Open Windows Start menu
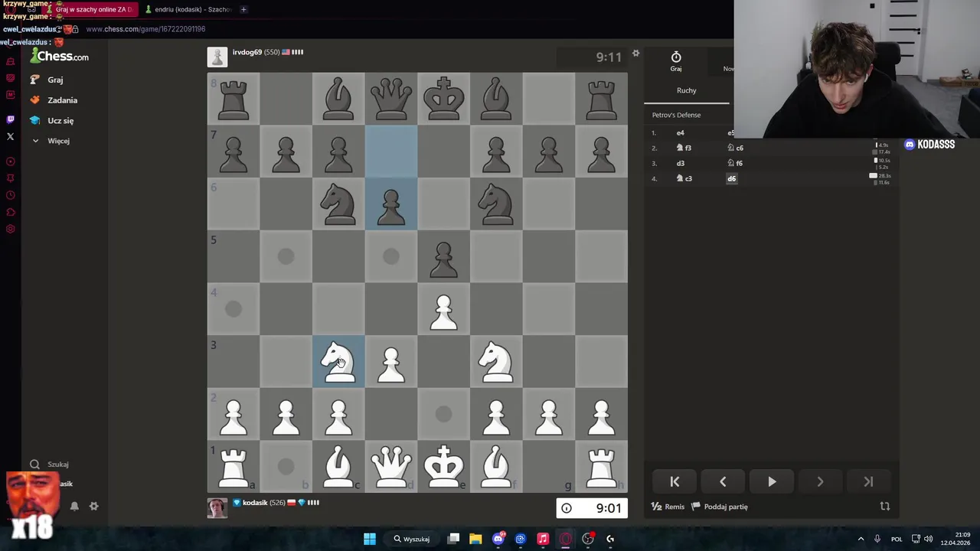980x551 pixels. pyautogui.click(x=370, y=539)
